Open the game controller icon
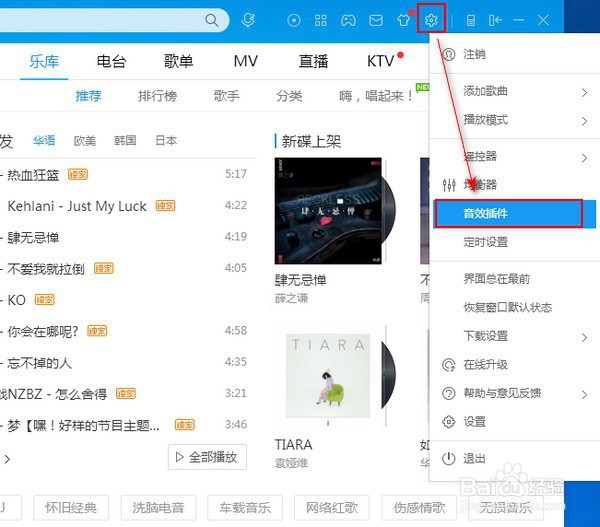The image size is (600, 527). coord(348,20)
